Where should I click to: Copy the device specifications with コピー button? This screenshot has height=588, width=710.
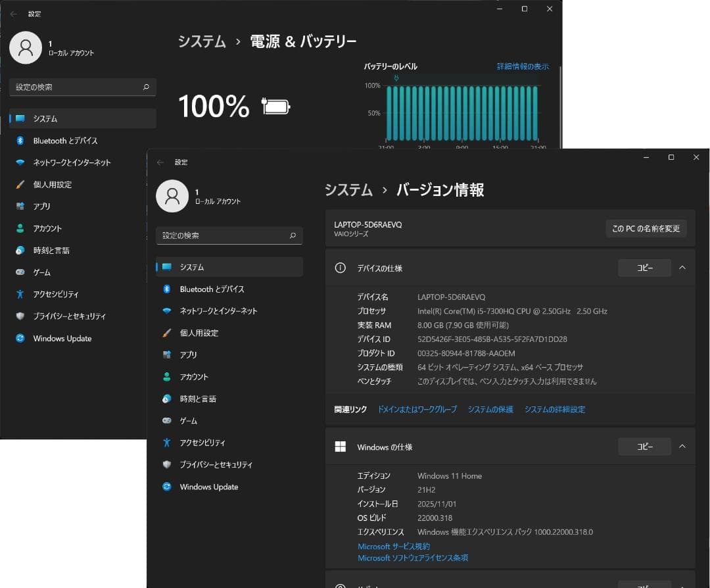click(x=644, y=268)
